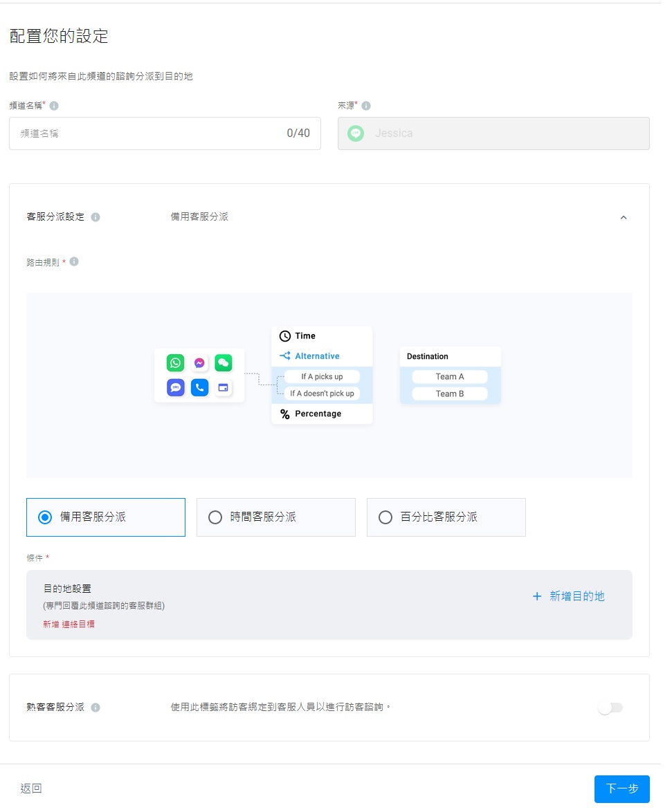Click the disabled 來源 field showing Jessica

[x=493, y=133]
